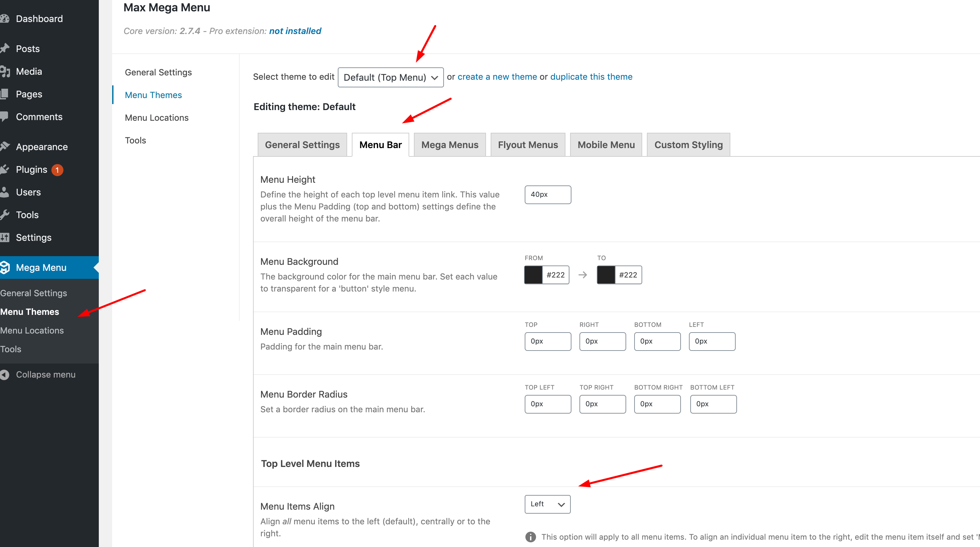Viewport: 980px width, 547px height.
Task: Click the duplicate this theme link
Action: (x=591, y=76)
